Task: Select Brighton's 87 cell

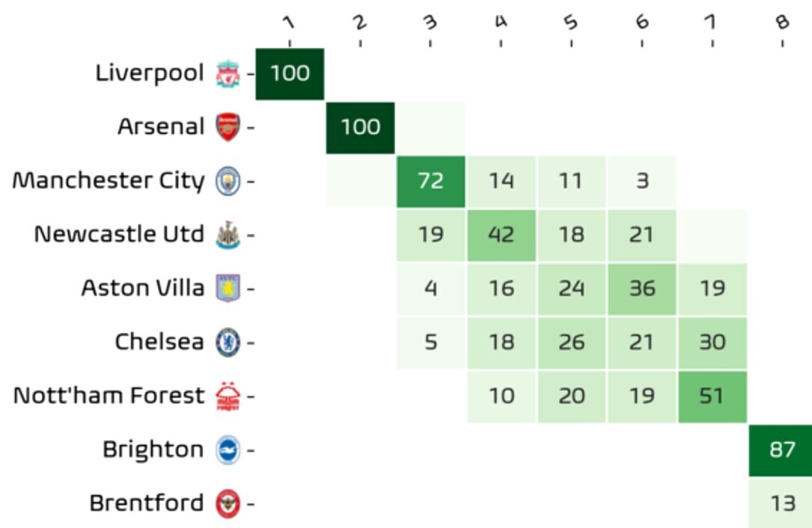Action: [781, 450]
